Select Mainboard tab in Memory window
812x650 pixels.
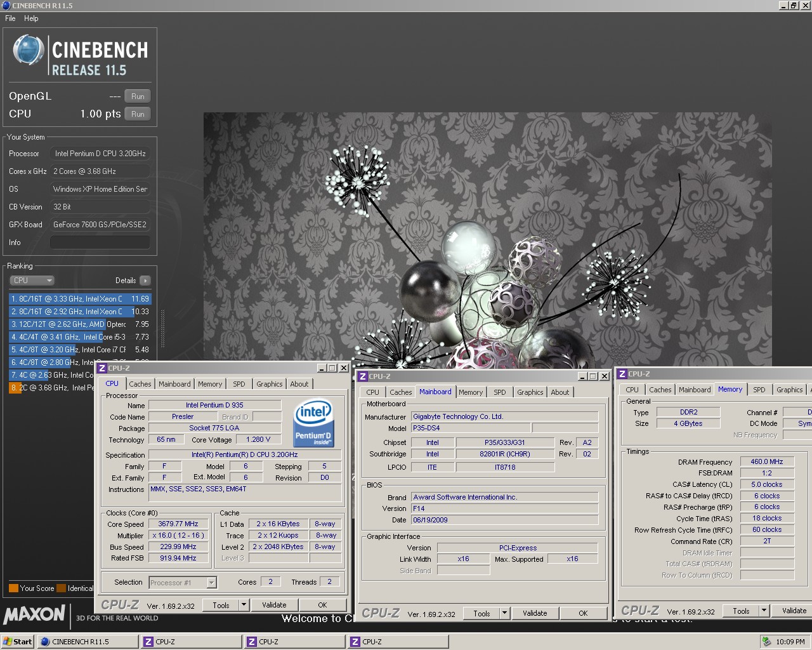(695, 390)
